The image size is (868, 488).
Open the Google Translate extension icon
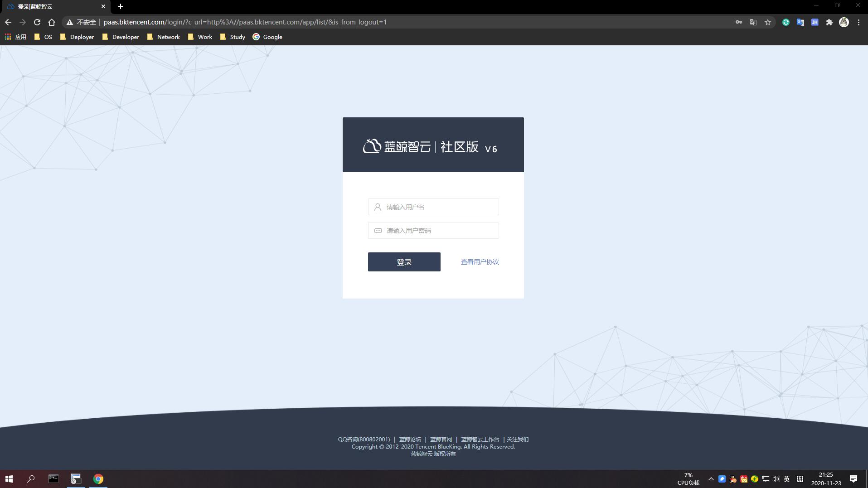click(800, 22)
